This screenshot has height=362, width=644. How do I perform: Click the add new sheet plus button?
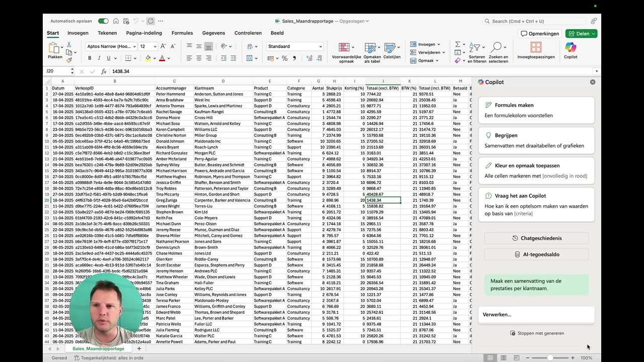pyautogui.click(x=139, y=348)
